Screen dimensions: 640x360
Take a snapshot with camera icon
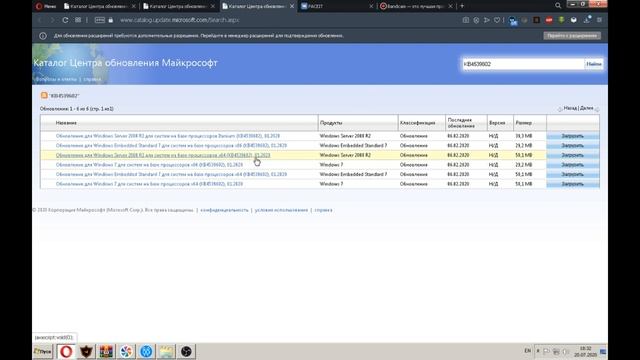(x=466, y=20)
